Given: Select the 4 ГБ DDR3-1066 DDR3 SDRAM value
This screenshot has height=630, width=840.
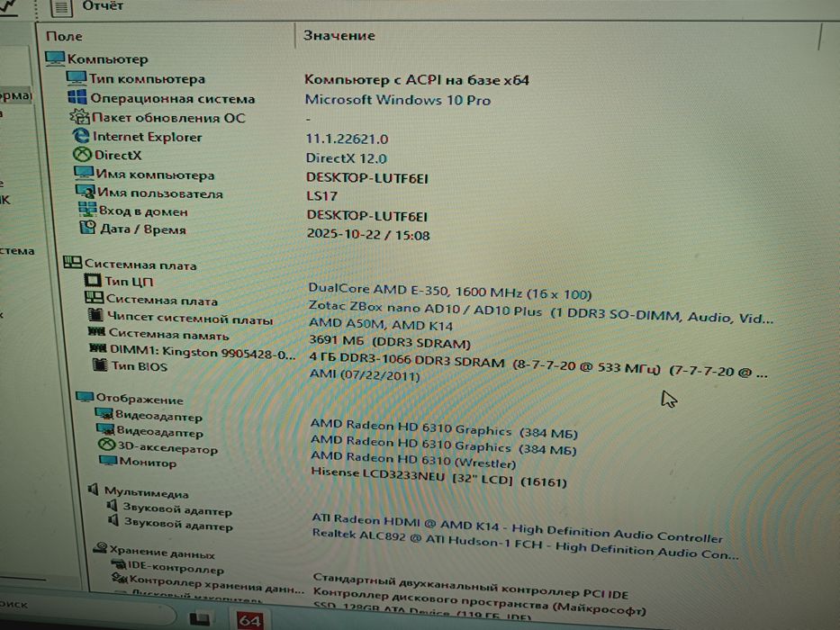Looking at the screenshot, I should tap(538, 364).
